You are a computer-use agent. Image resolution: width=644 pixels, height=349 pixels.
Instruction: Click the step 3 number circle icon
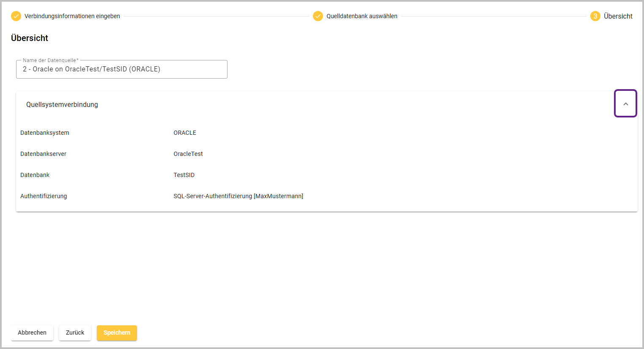595,16
